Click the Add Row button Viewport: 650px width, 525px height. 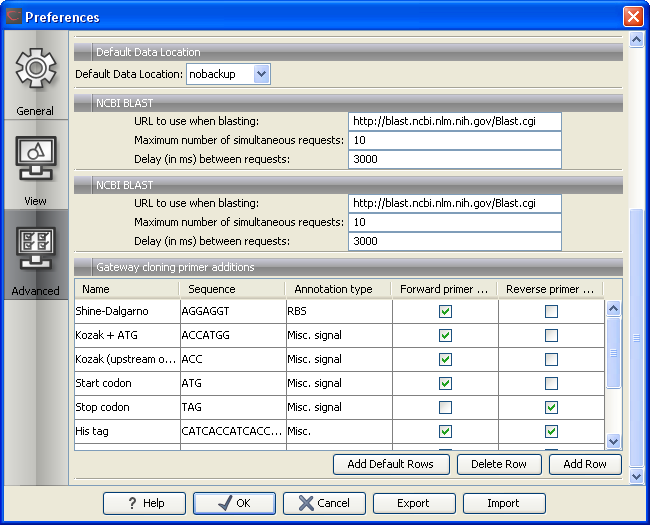[585, 464]
